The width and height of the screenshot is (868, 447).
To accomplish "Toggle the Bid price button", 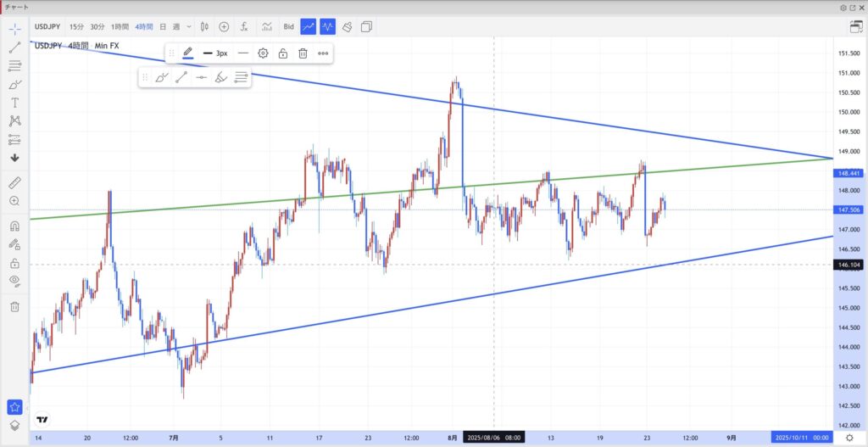I will click(x=288, y=26).
